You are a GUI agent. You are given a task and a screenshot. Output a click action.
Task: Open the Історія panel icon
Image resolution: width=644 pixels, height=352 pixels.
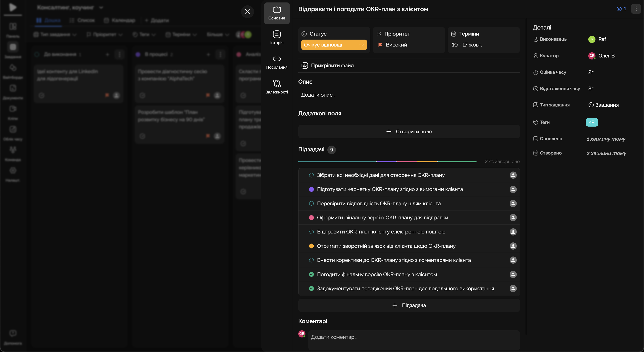point(277,34)
